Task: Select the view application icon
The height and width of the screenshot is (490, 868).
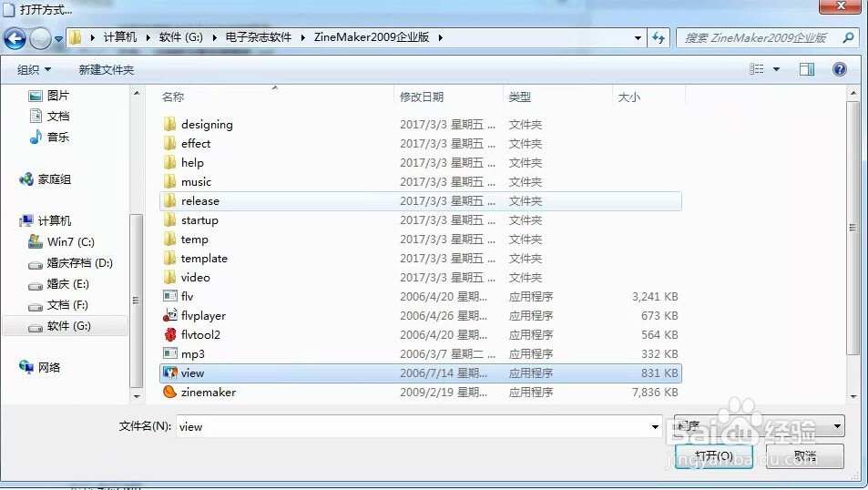Action: pos(170,373)
